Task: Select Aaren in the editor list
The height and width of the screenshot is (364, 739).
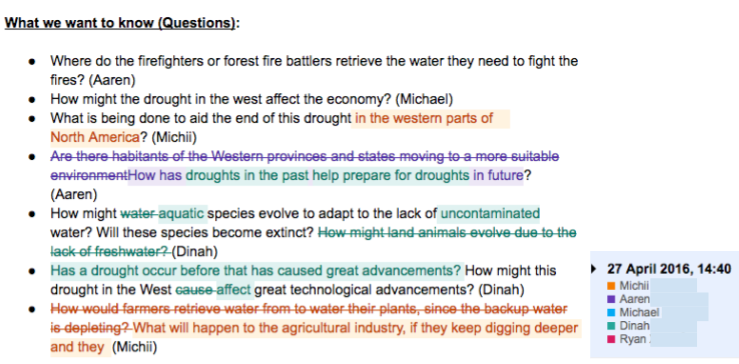Action: click(x=634, y=299)
